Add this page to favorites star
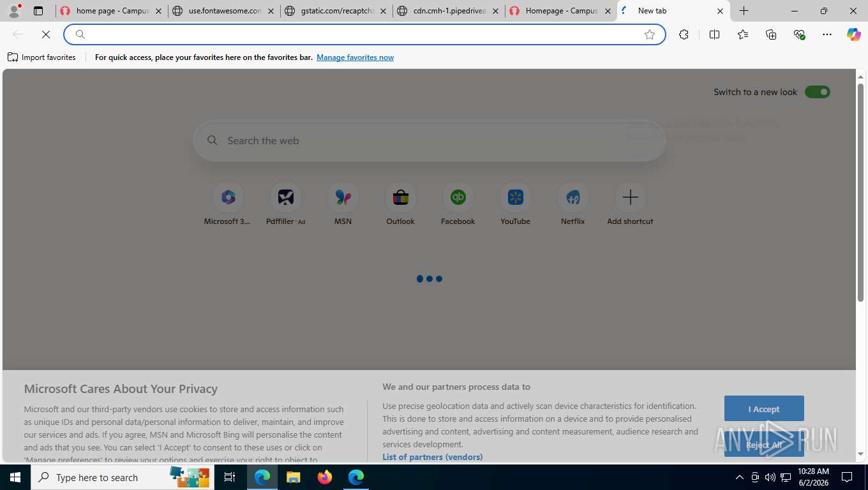The image size is (868, 490). pos(650,34)
